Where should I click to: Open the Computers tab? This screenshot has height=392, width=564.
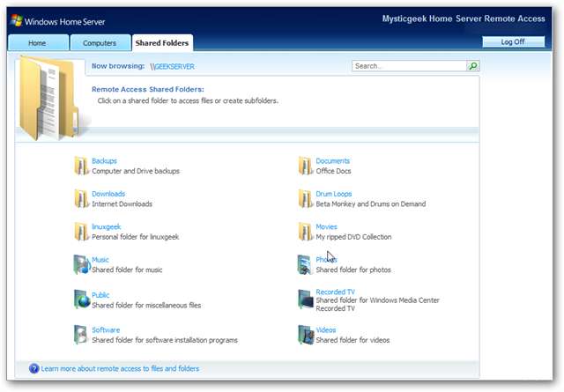pyautogui.click(x=99, y=42)
